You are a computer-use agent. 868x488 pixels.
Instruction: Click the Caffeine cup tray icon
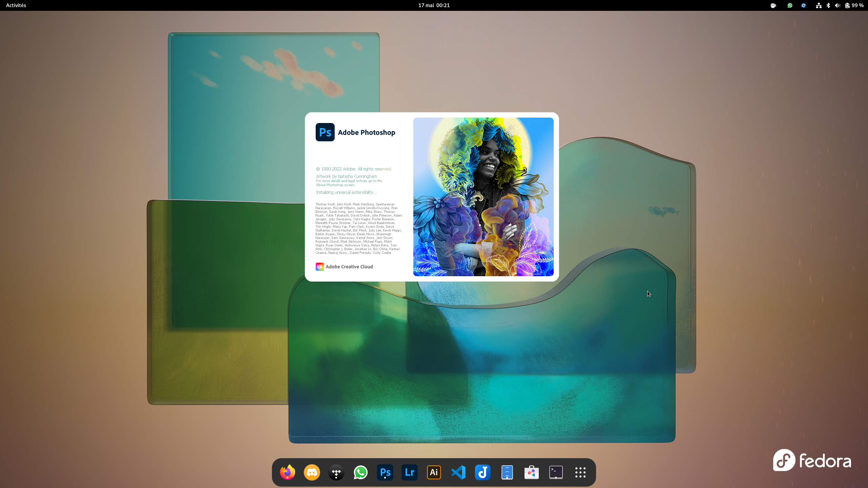773,5
